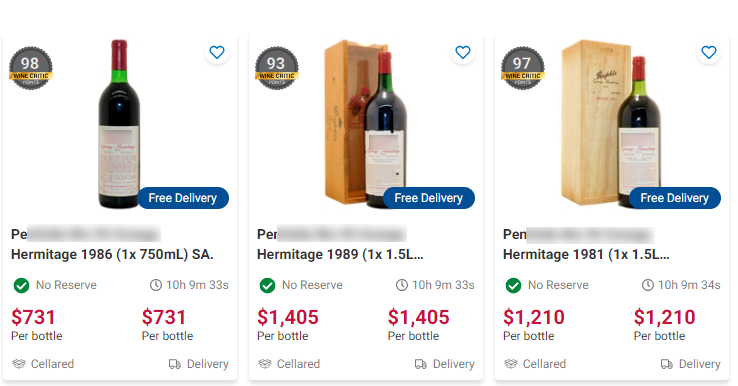Open the Hermitage 1989 bottle with wooden box image
The image size is (738, 386).
coord(366,124)
